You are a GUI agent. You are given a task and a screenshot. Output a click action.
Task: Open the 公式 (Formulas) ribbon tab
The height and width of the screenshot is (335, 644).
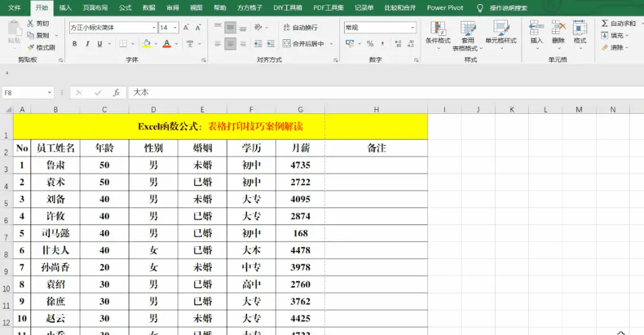click(125, 7)
